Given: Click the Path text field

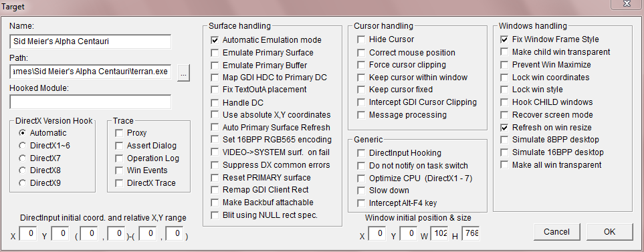Looking at the screenshot, I should [x=90, y=72].
